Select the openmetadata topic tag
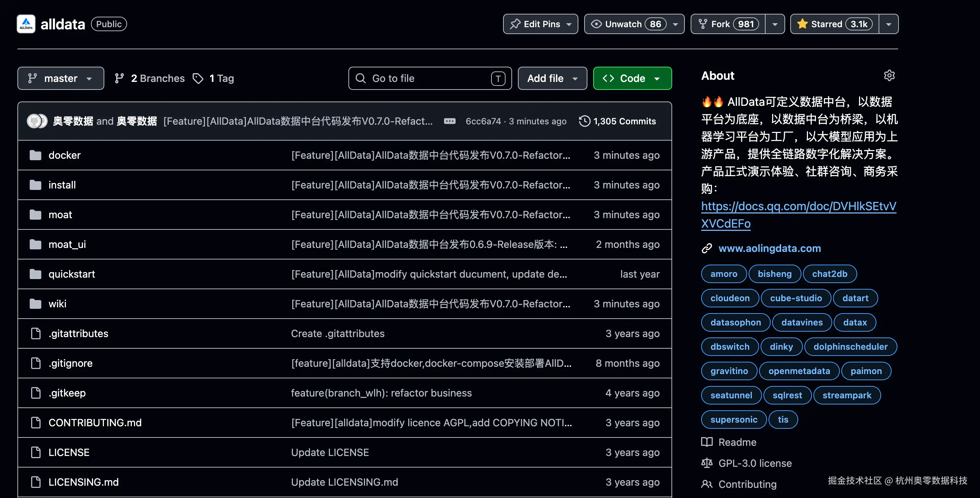980x498 pixels. pos(799,371)
